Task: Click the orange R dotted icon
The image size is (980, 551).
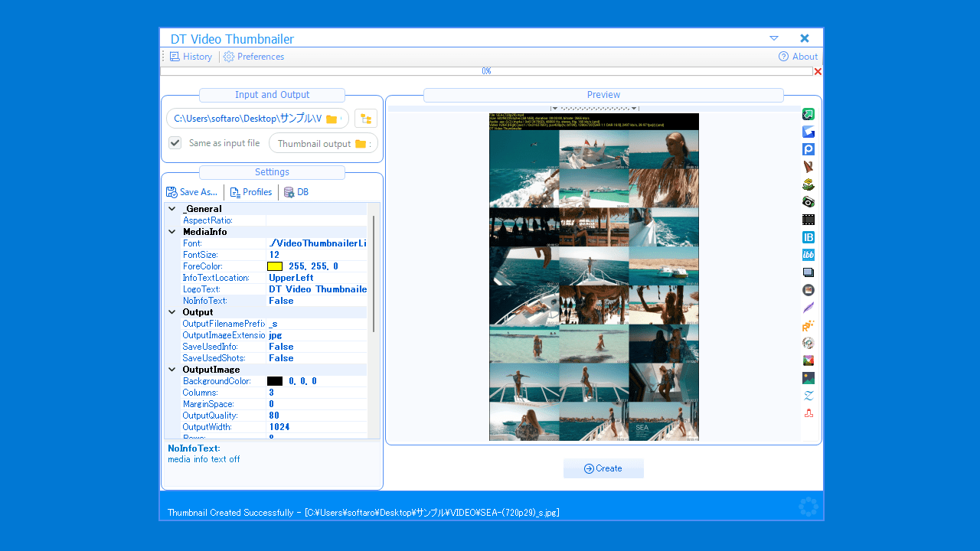Action: click(808, 325)
